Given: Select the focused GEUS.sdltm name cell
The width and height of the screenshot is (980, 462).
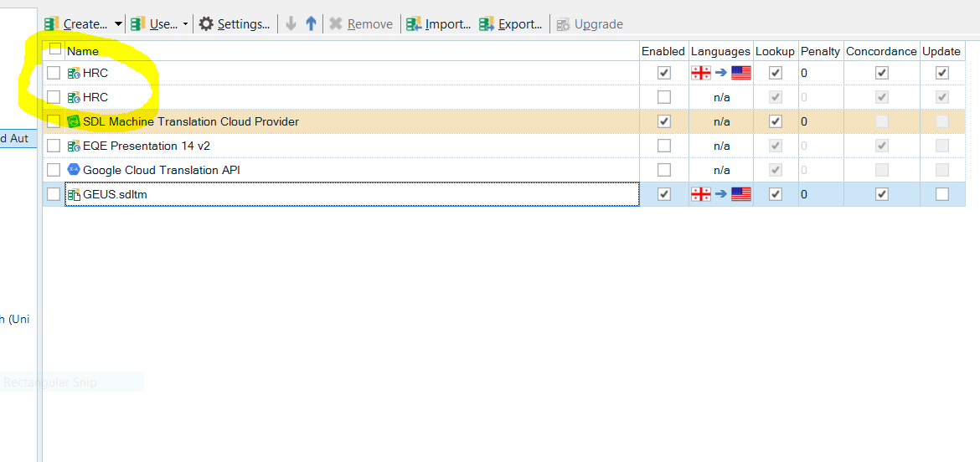Looking at the screenshot, I should [352, 194].
